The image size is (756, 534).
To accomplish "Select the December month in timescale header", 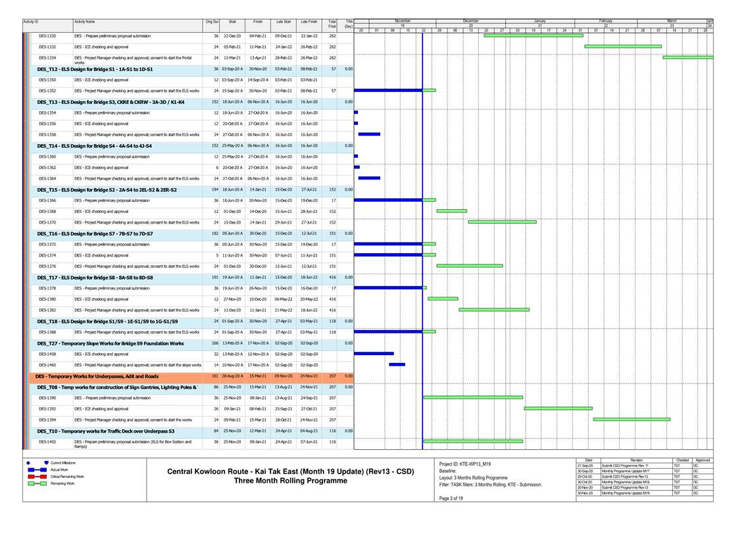I will pyautogui.click(x=471, y=21).
